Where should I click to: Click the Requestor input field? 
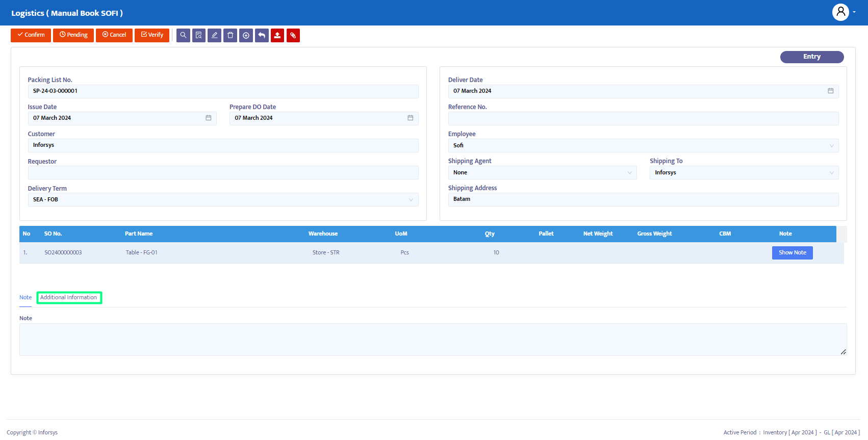point(223,173)
